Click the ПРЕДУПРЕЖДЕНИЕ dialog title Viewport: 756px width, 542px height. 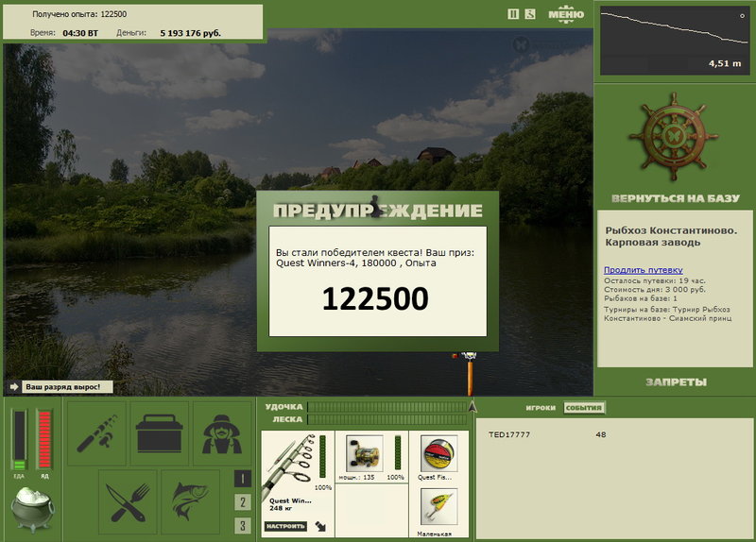point(377,211)
